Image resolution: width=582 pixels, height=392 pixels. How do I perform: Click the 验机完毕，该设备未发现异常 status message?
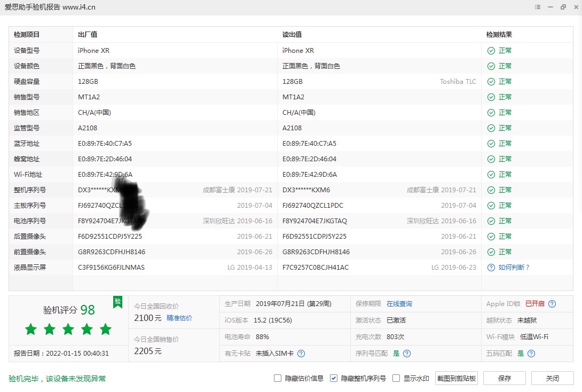point(57,379)
